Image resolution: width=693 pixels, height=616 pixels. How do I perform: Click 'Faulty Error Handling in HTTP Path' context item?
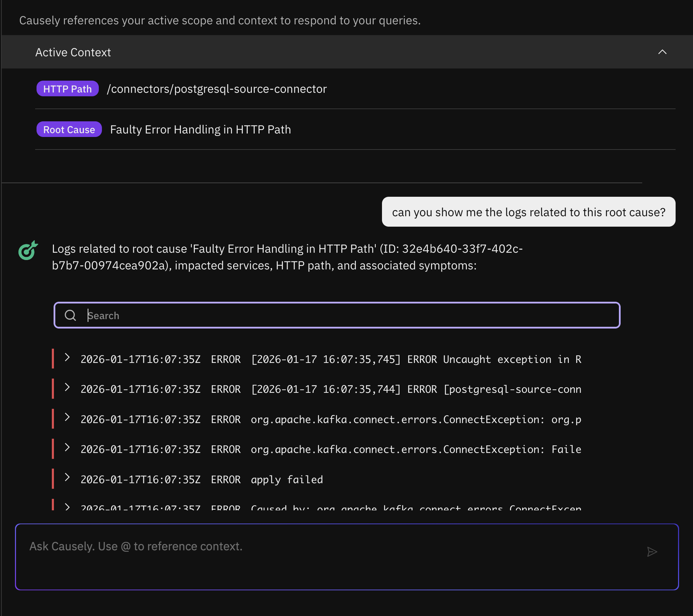(x=200, y=130)
